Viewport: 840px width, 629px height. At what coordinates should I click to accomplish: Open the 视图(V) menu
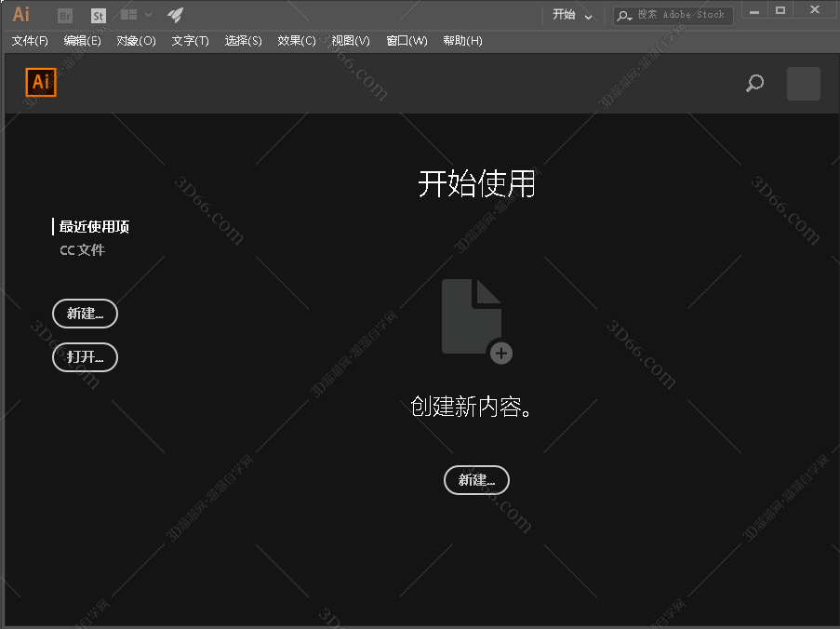point(351,41)
